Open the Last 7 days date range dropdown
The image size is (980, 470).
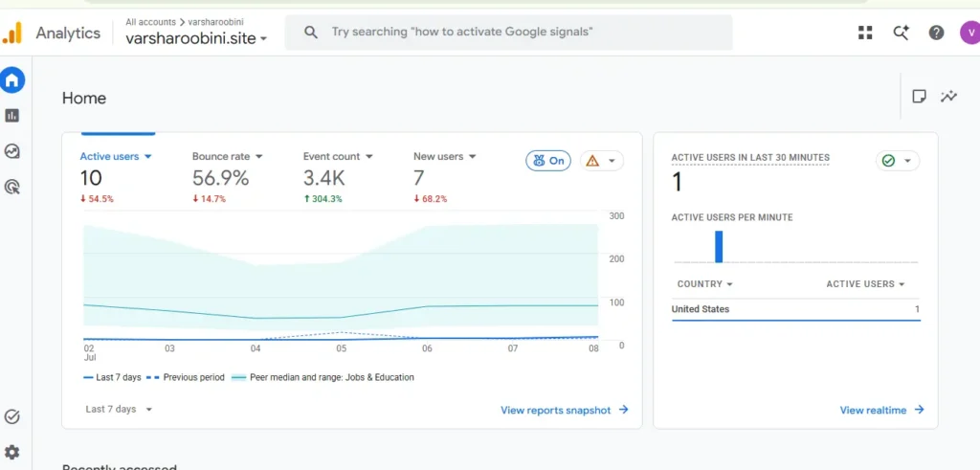pyautogui.click(x=119, y=410)
